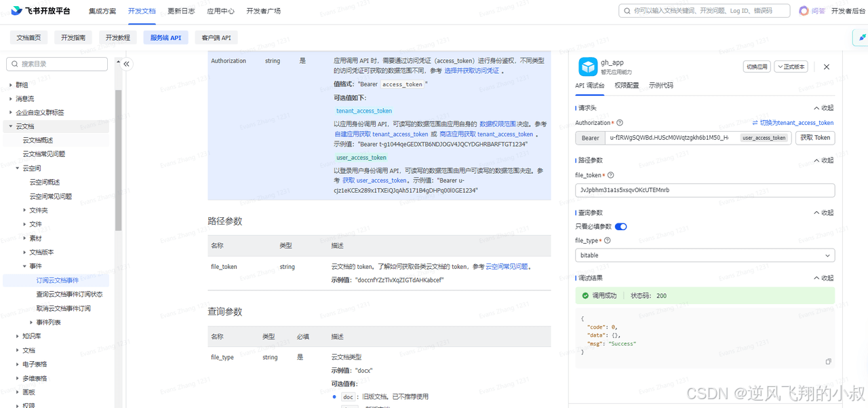The height and width of the screenshot is (408, 868).
Task: Switch to the 开发指南 tab
Action: (73, 38)
